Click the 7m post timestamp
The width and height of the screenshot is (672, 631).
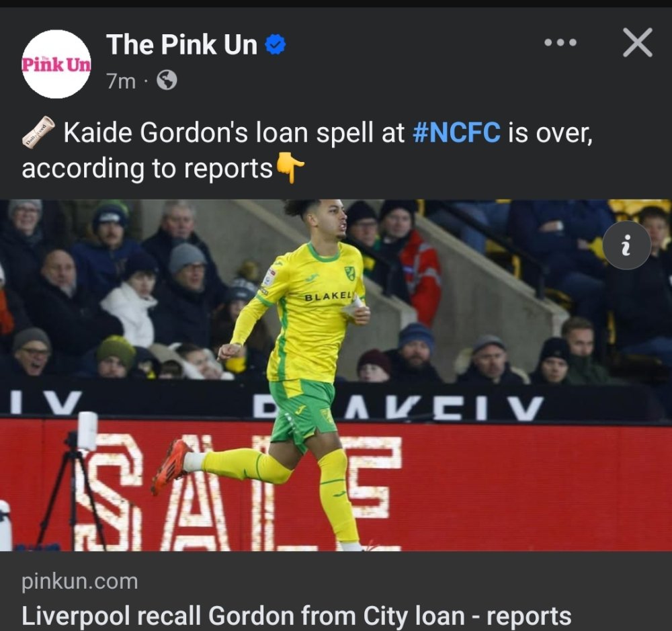point(121,81)
